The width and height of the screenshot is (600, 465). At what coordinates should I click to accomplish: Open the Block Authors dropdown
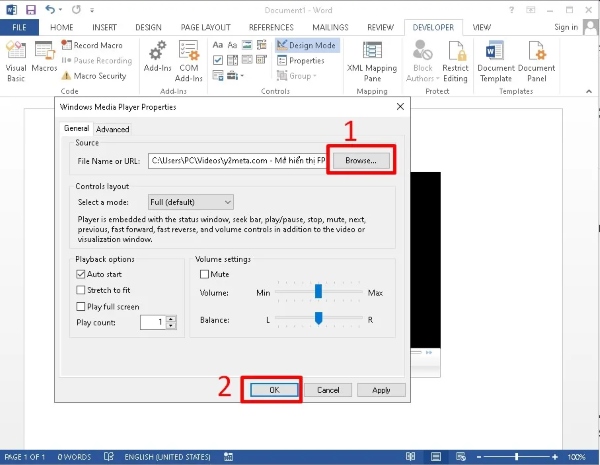[x=420, y=62]
